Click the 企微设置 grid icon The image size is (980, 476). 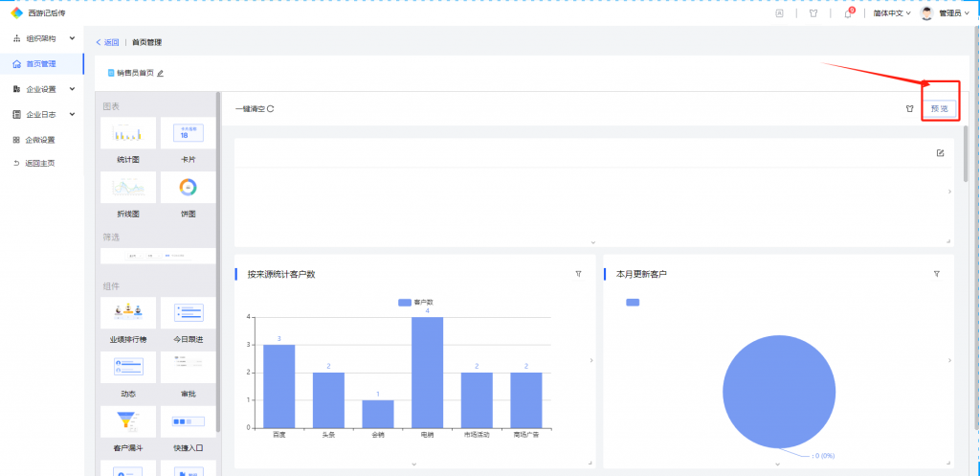point(16,140)
